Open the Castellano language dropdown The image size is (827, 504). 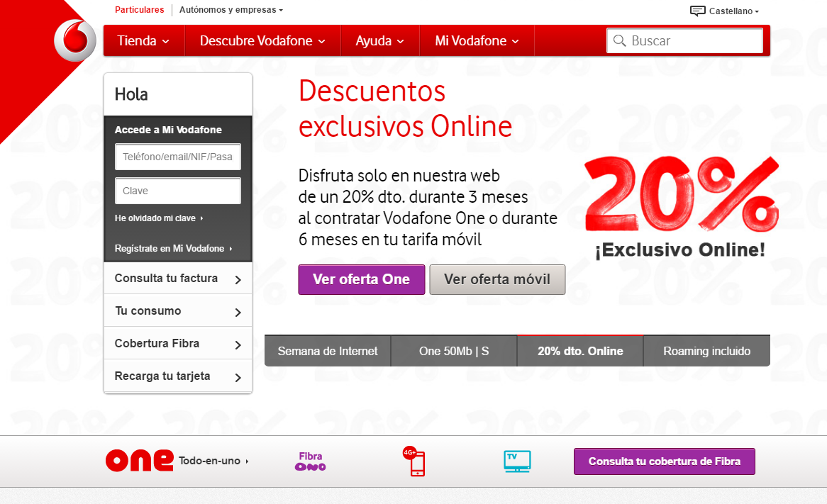point(733,11)
